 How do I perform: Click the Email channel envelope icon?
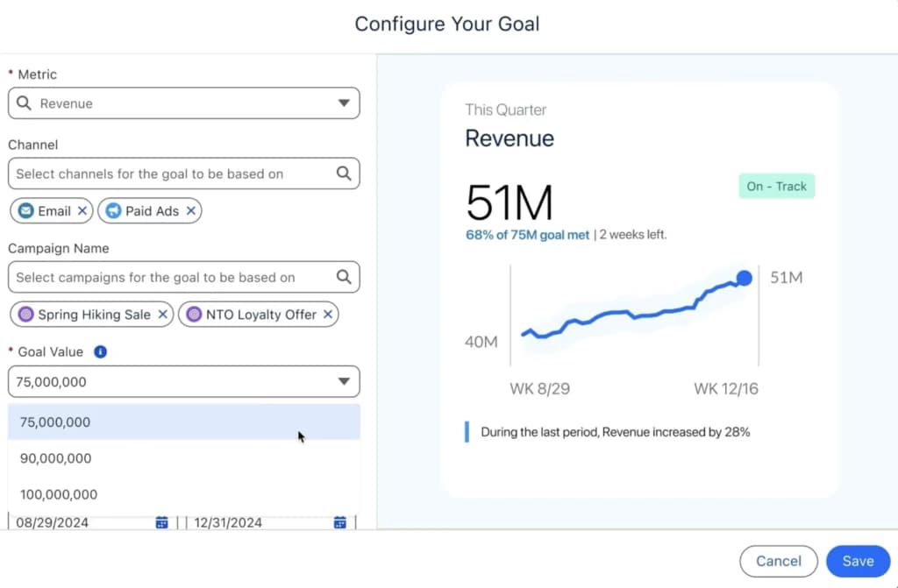point(25,210)
